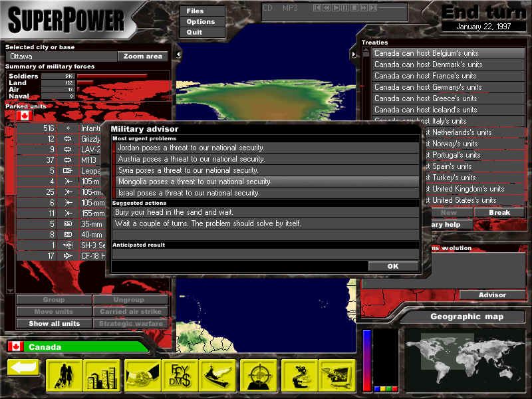Click the Break treaty button

(499, 212)
